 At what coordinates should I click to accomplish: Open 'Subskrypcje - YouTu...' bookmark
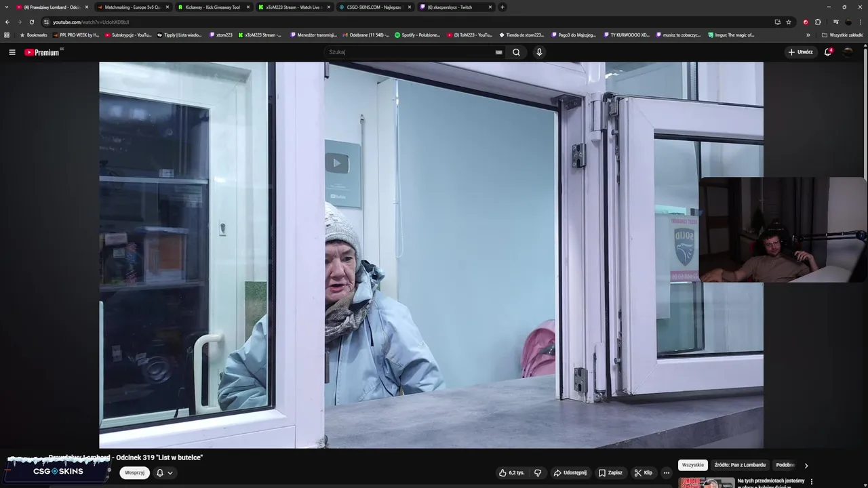tap(127, 35)
